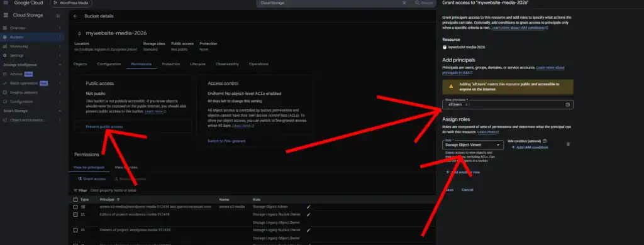
Task: Select View by principals tab
Action: [x=89, y=168]
